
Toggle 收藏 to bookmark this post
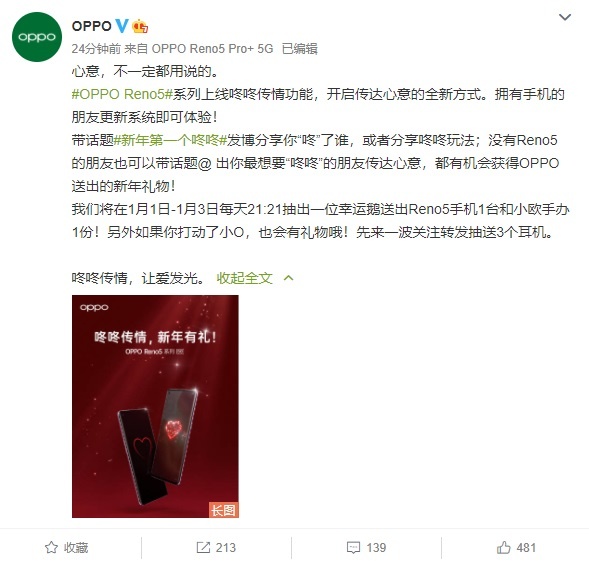(66, 547)
